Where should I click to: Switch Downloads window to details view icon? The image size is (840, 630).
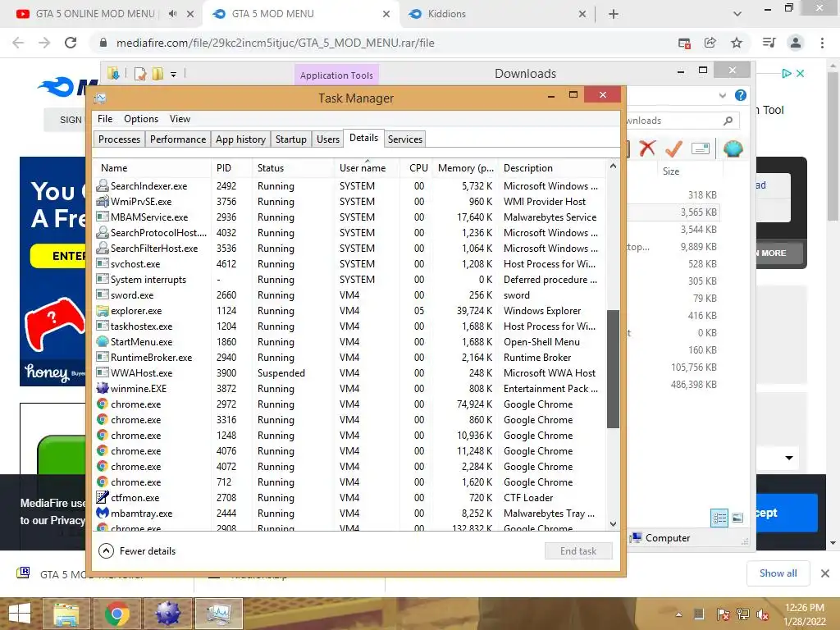coord(719,518)
